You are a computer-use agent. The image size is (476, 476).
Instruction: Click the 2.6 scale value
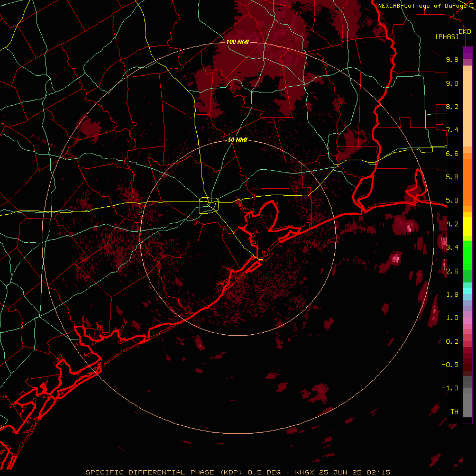point(452,271)
